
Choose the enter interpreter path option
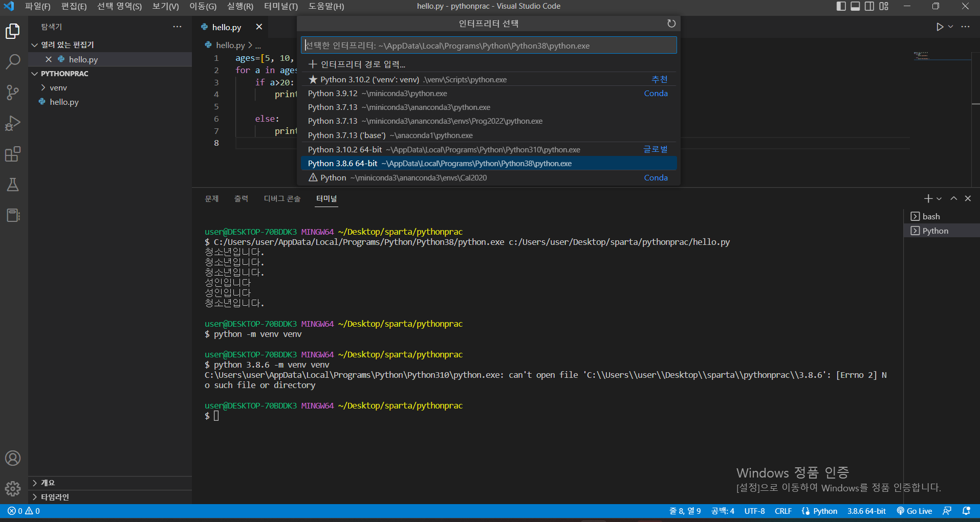(489, 64)
